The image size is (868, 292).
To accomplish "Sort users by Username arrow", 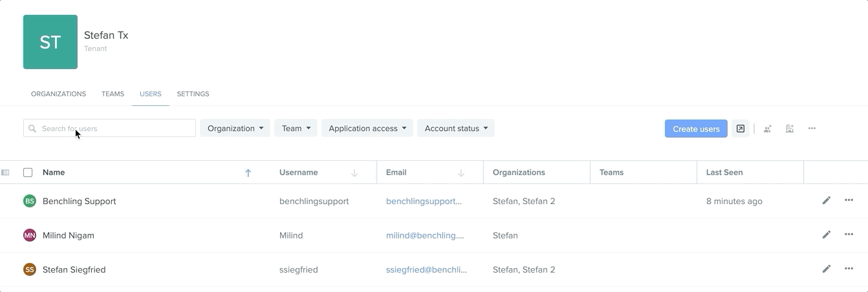I will [x=354, y=173].
